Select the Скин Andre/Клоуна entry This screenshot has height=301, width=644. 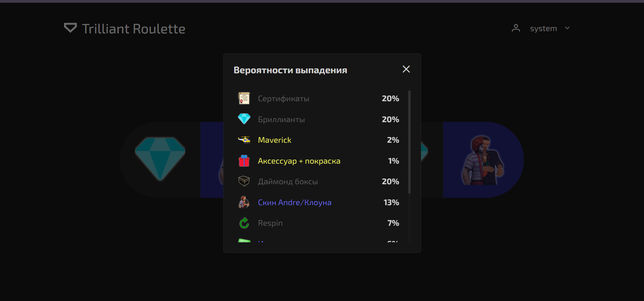(x=295, y=202)
